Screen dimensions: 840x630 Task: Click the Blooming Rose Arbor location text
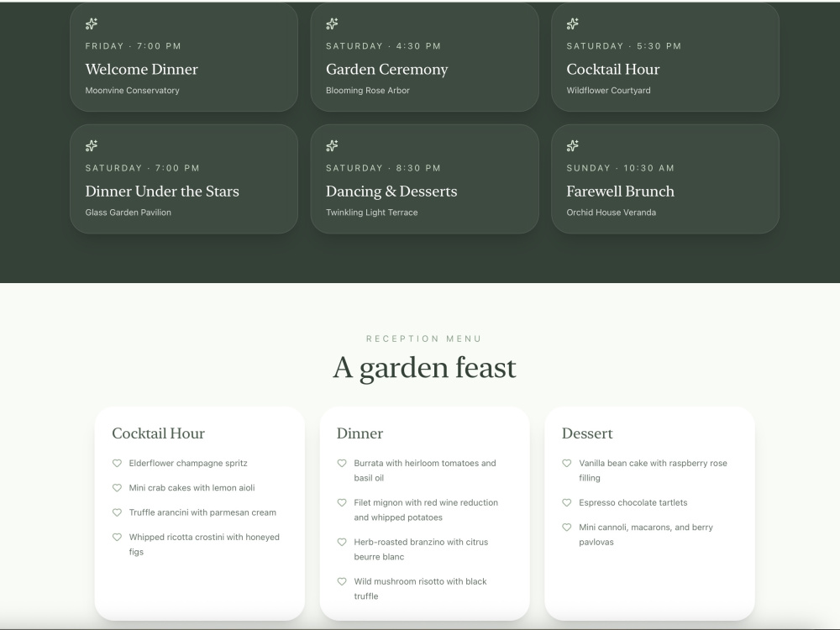pyautogui.click(x=368, y=91)
